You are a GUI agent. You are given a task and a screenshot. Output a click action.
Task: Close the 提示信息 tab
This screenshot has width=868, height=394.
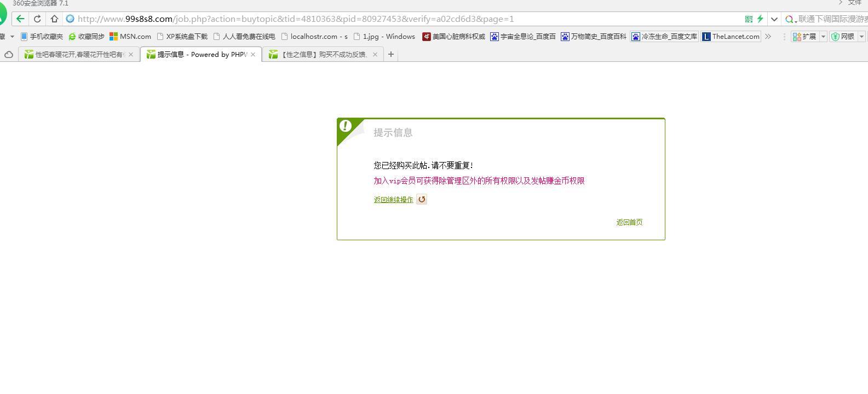[x=253, y=54]
